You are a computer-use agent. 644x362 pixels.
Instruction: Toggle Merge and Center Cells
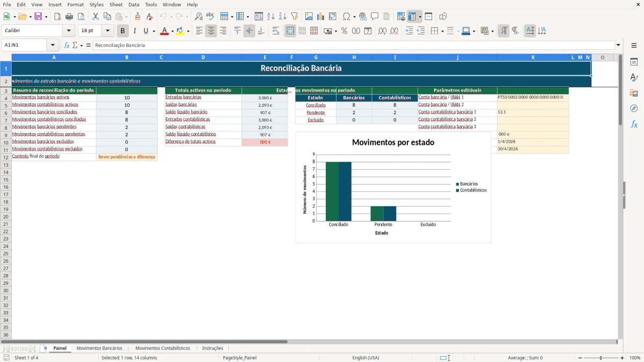[x=290, y=31]
